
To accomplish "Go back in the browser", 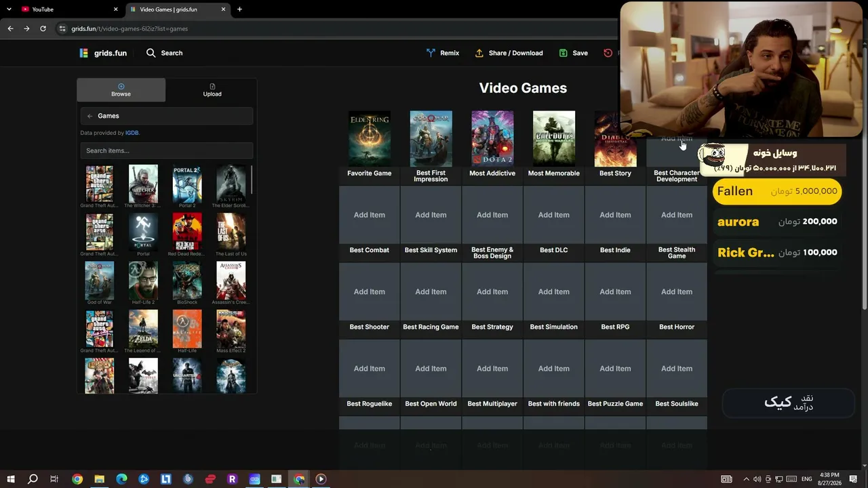I will [x=10, y=28].
